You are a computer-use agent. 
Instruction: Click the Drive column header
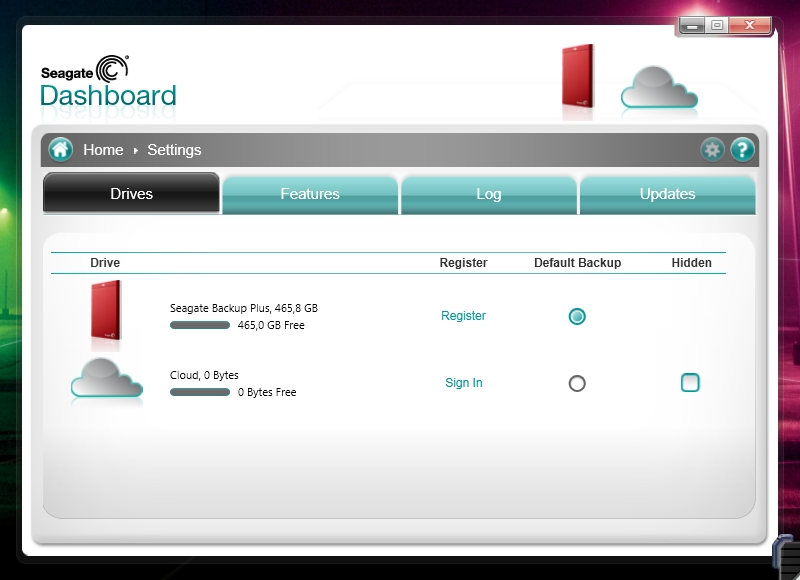tap(105, 263)
